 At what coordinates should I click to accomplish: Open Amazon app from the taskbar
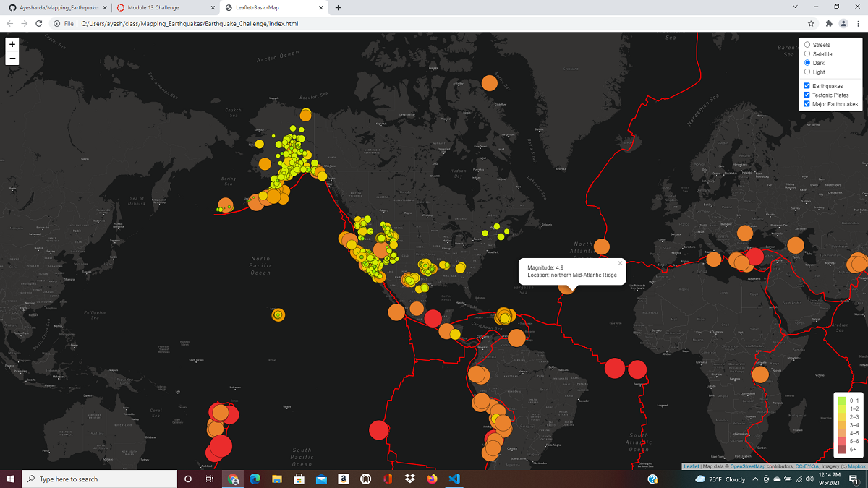pos(344,479)
